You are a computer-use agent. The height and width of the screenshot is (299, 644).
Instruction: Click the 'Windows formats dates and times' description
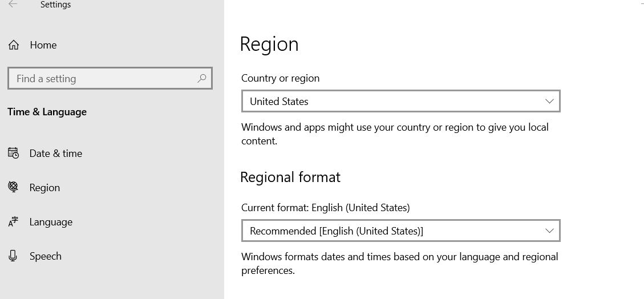[x=400, y=264]
